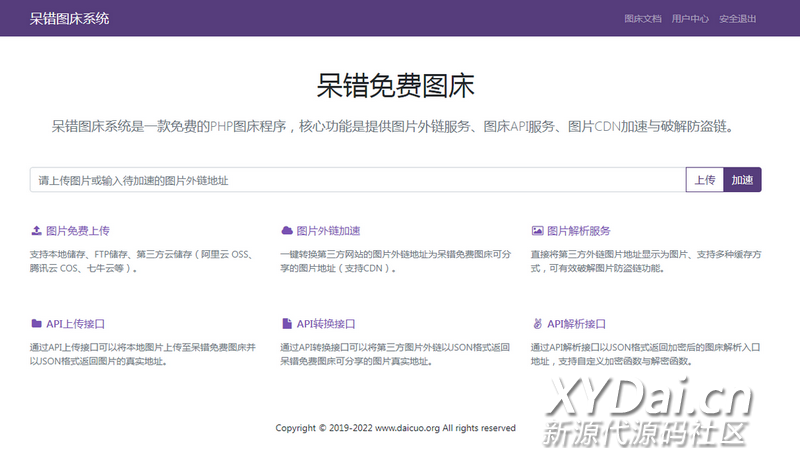Click the 呆错图床系统 brand logo
This screenshot has width=800, height=453.
(x=70, y=18)
